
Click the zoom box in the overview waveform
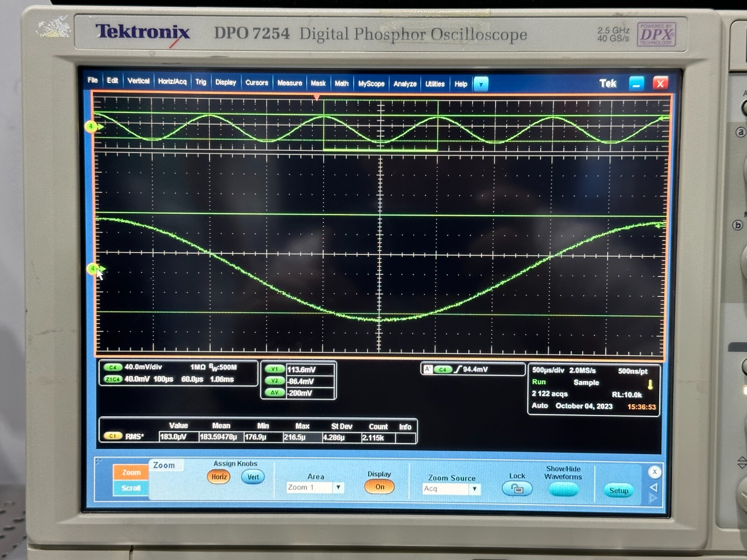pyautogui.click(x=381, y=125)
